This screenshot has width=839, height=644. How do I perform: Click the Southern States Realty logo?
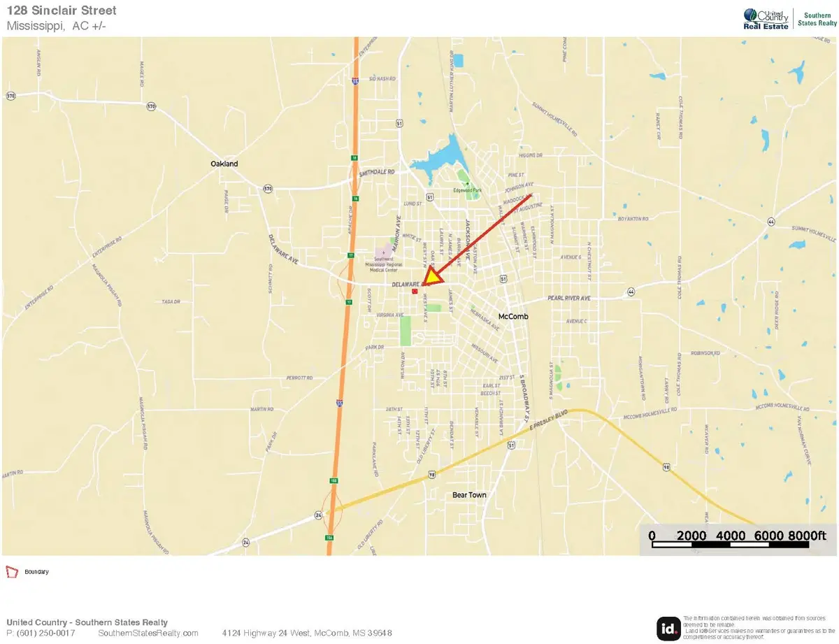816,19
